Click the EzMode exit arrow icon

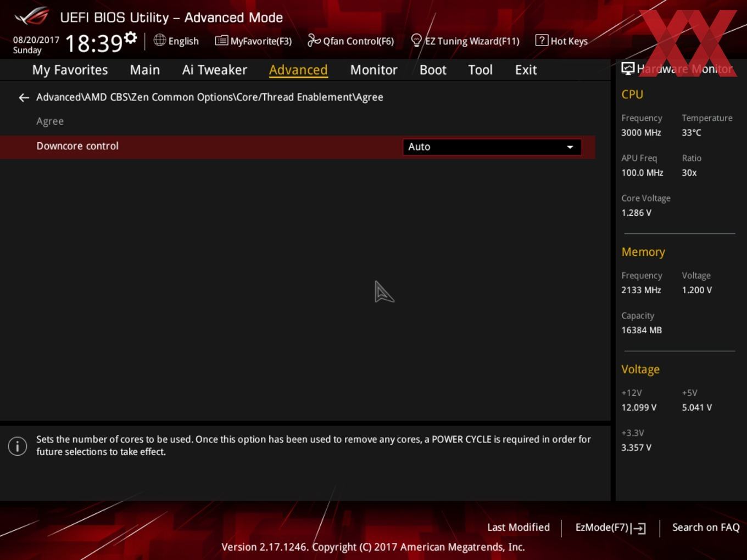click(x=639, y=528)
